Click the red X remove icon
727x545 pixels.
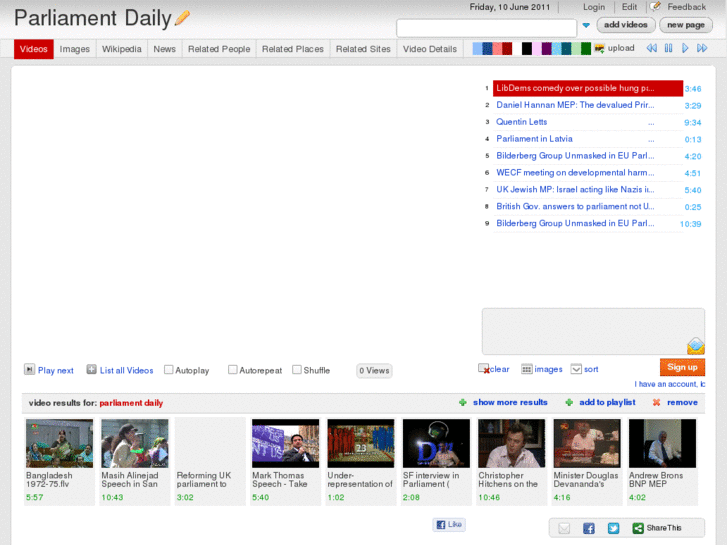point(656,403)
